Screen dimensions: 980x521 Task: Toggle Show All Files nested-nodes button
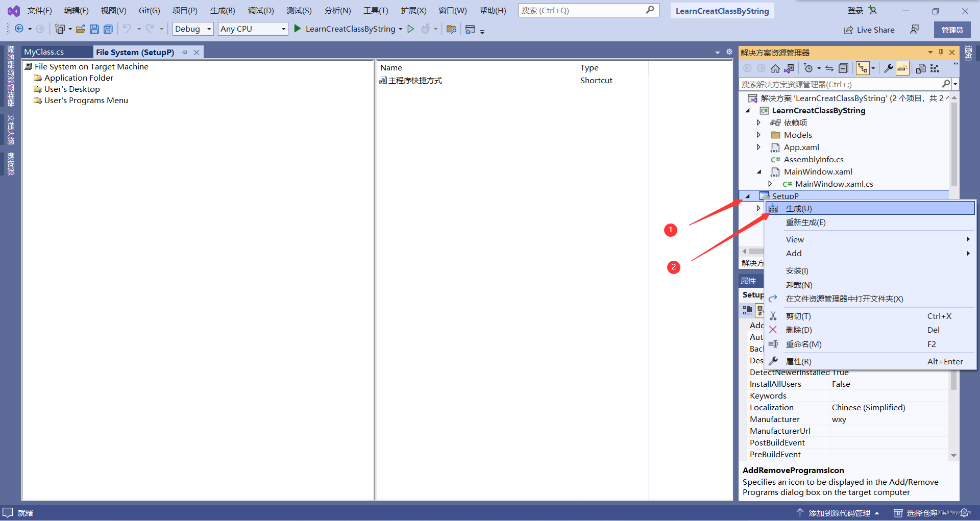coord(863,68)
